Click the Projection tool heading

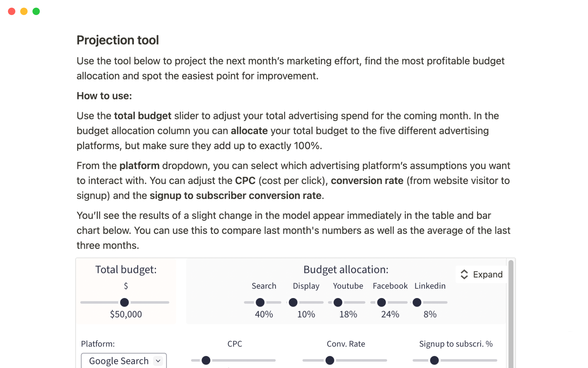pyautogui.click(x=118, y=40)
